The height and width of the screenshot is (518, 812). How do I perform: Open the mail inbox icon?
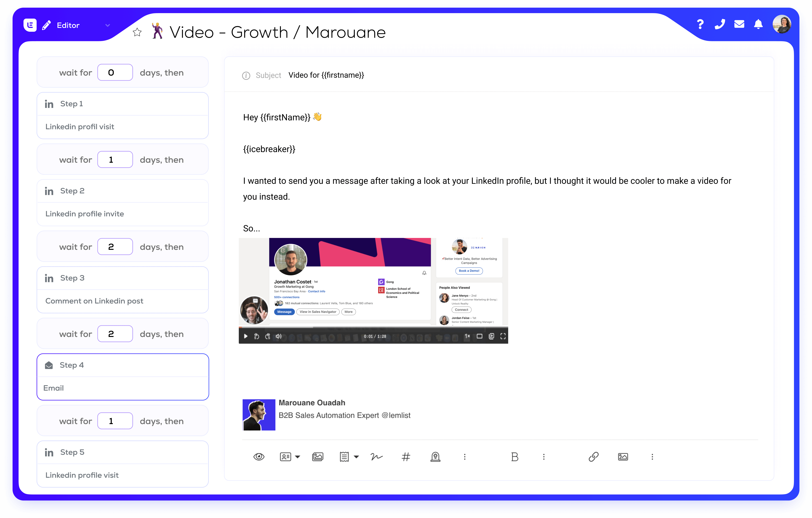coord(739,24)
